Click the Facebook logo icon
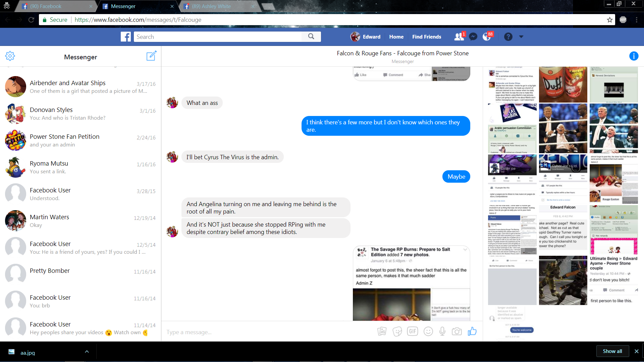This screenshot has width=644, height=362. 126,37
